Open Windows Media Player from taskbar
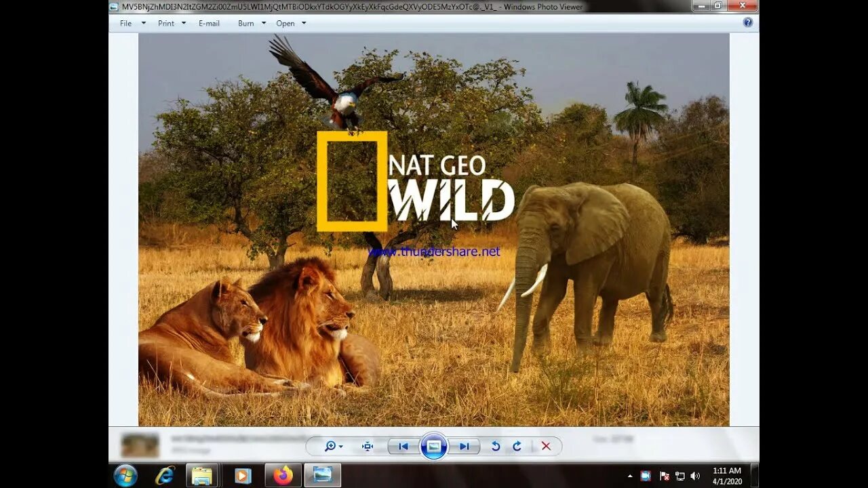Image resolution: width=868 pixels, height=488 pixels. pyautogui.click(x=243, y=475)
